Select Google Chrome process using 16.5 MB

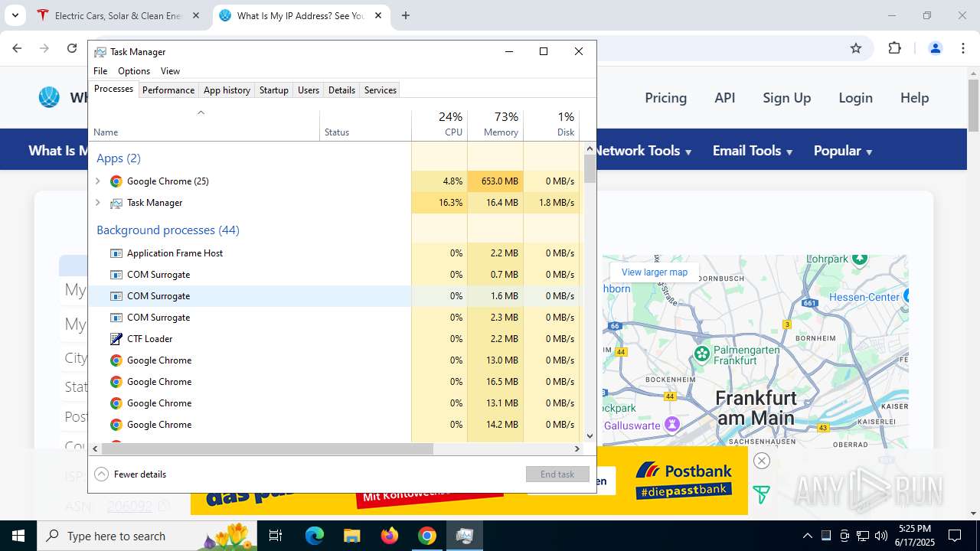(x=334, y=382)
